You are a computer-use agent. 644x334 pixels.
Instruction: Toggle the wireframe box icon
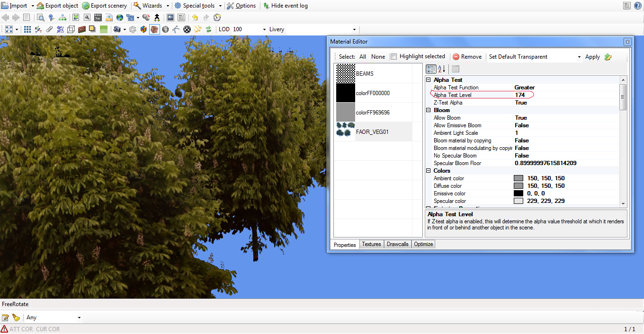(71, 29)
